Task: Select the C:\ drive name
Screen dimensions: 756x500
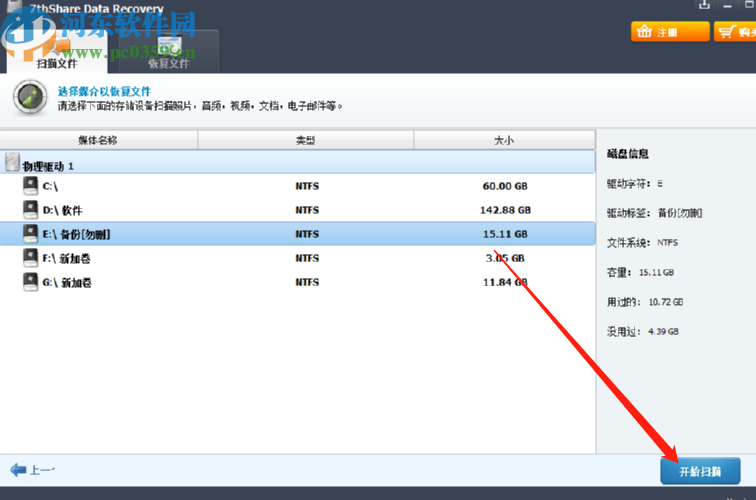Action: coord(50,186)
